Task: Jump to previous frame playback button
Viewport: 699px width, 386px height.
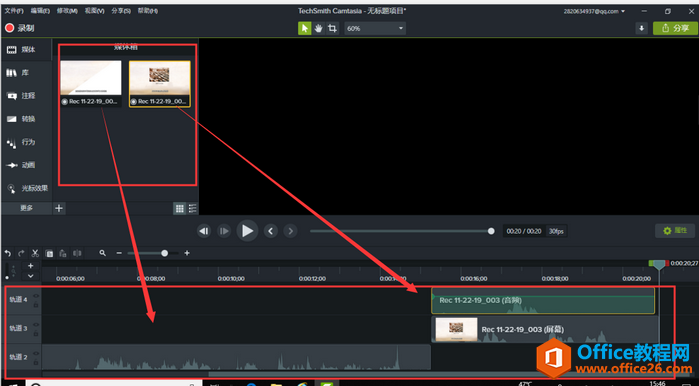Action: click(x=204, y=231)
